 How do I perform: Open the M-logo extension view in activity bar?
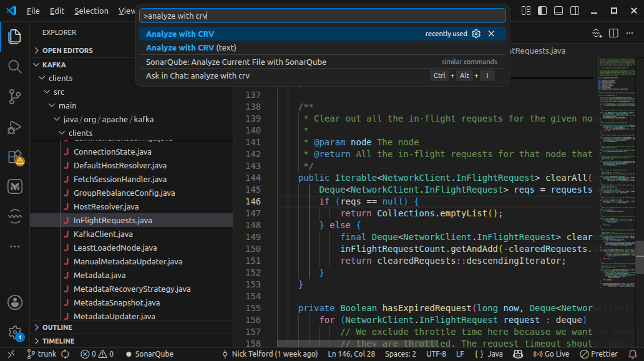(x=15, y=186)
